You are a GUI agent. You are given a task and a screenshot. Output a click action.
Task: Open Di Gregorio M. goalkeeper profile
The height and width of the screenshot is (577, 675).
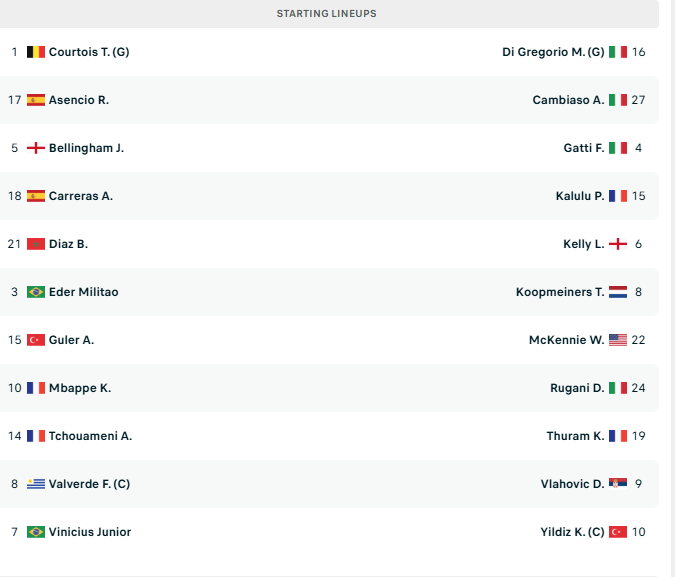tap(553, 52)
